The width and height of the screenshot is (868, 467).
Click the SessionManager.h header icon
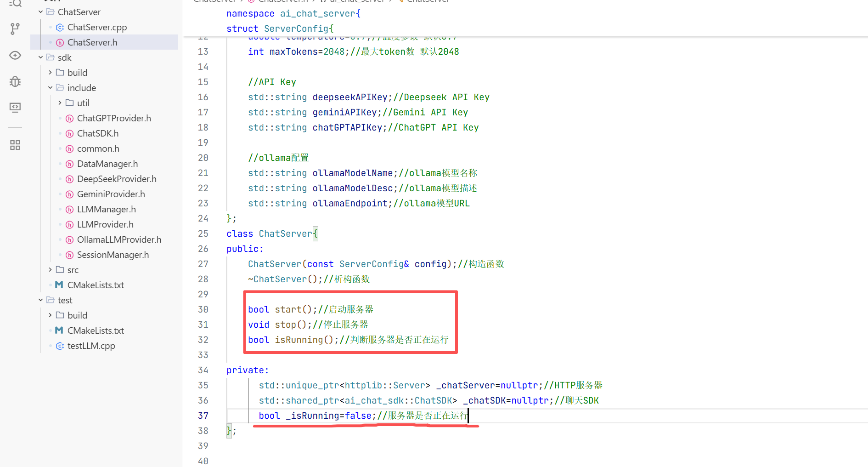click(x=69, y=255)
